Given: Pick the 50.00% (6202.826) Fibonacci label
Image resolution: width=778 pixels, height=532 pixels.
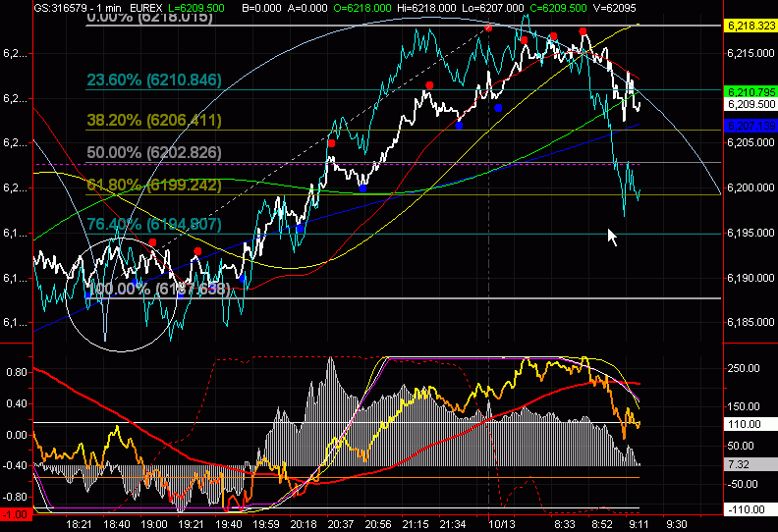Looking at the screenshot, I should coord(154,152).
